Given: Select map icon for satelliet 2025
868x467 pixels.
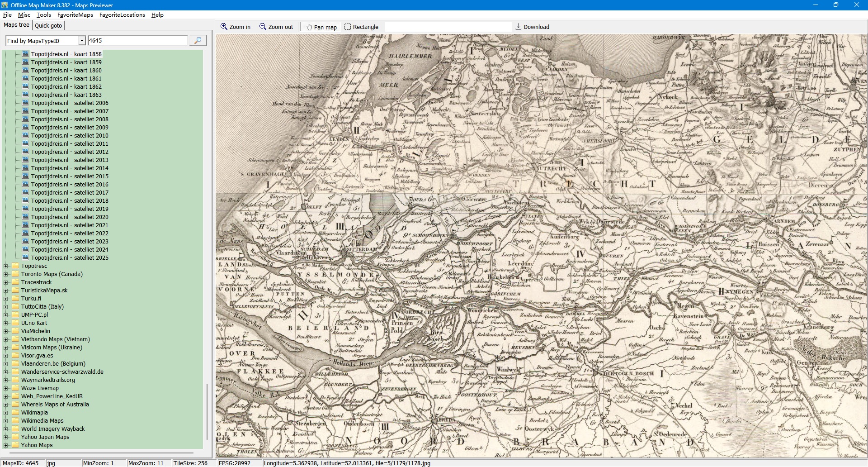Looking at the screenshot, I should point(25,258).
